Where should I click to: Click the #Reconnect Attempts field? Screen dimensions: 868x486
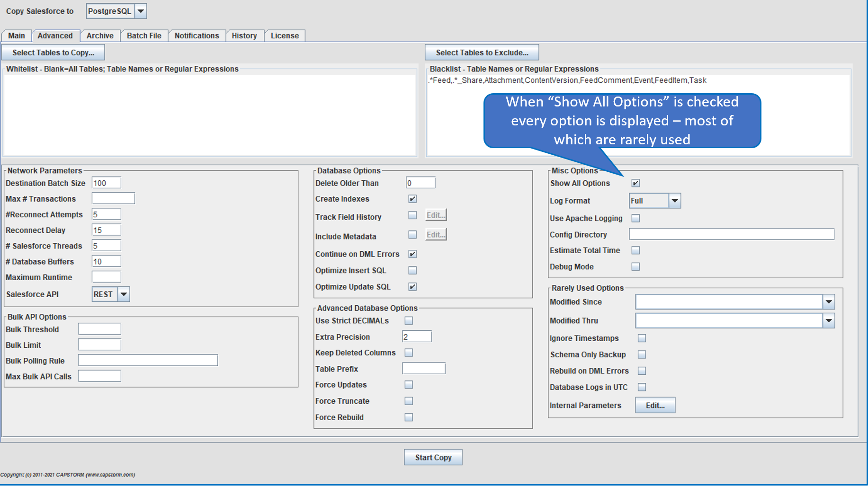click(107, 214)
